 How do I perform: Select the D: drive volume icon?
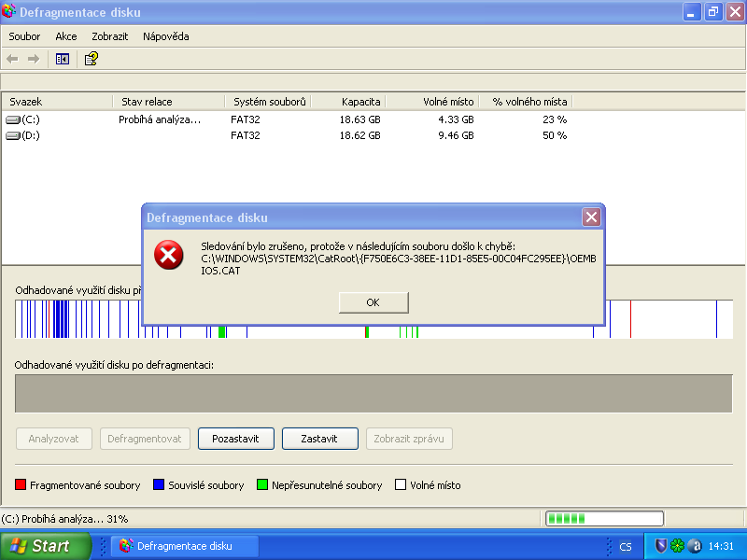pyautogui.click(x=13, y=135)
